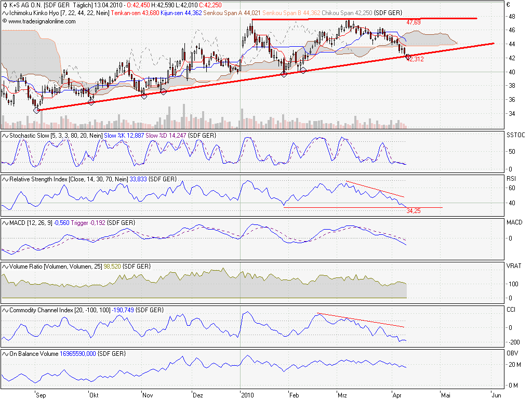Click the Volume Ratio value 98,520
Image resolution: width=532 pixels, height=399 pixels.
pyautogui.click(x=112, y=267)
